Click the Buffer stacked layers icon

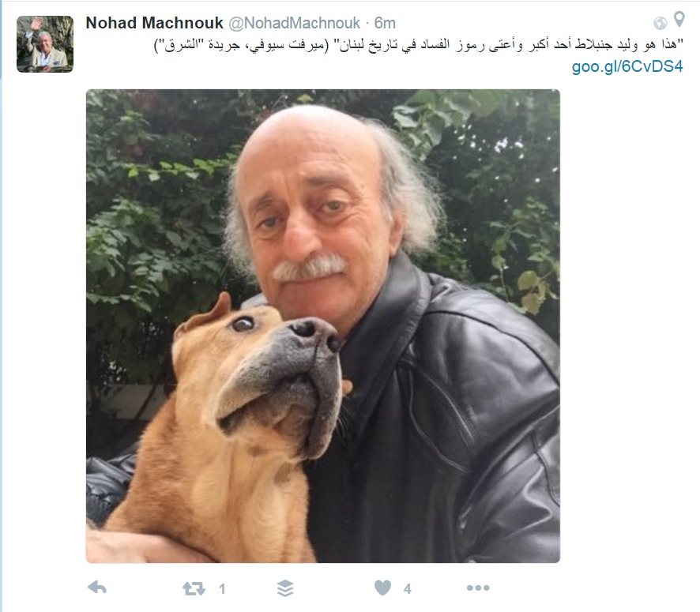(x=285, y=588)
